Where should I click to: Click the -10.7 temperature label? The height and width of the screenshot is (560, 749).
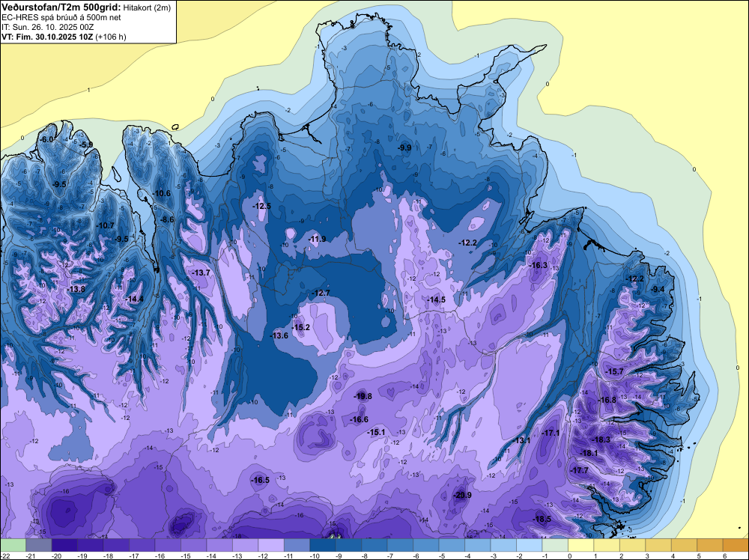[106, 226]
